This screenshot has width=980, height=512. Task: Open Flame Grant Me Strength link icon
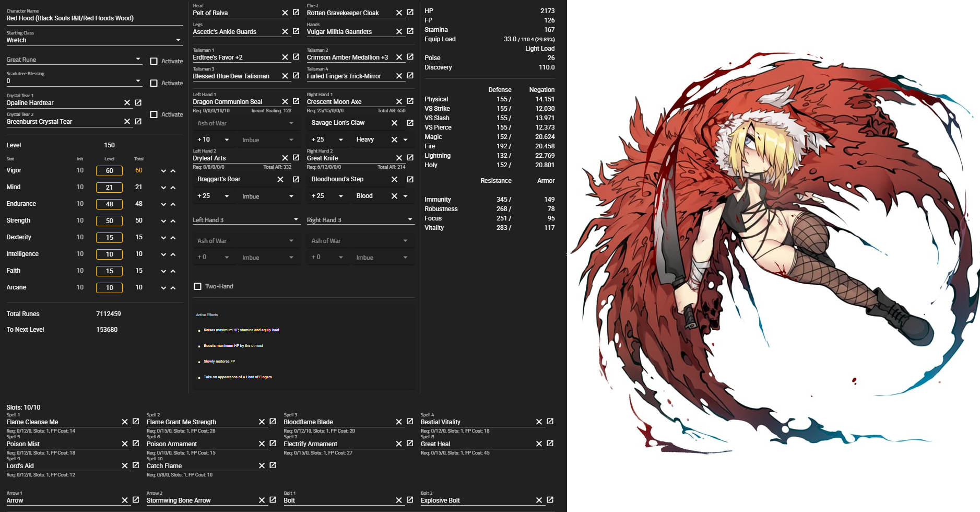(x=273, y=421)
